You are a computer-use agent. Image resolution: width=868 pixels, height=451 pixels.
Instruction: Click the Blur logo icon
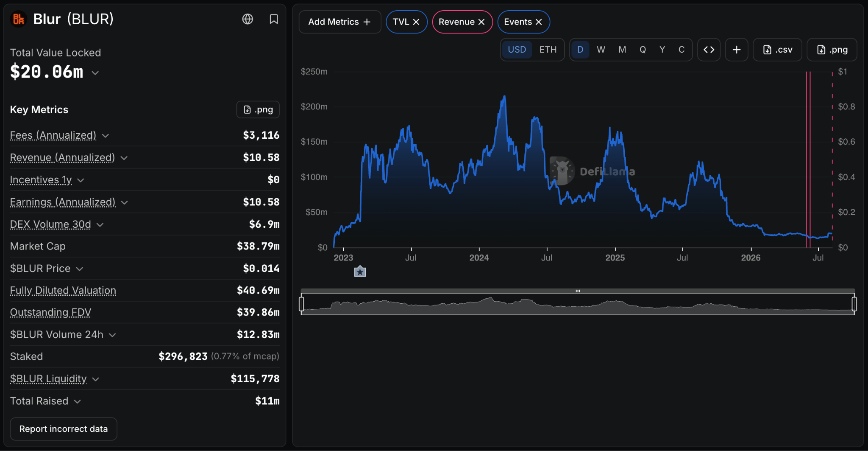point(18,19)
